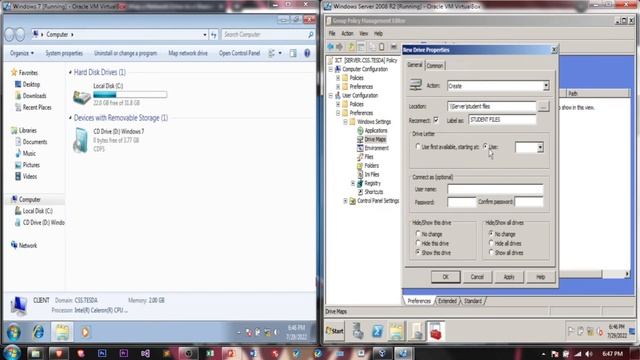Click the Location input field
This screenshot has width=640, height=360.
click(491, 106)
